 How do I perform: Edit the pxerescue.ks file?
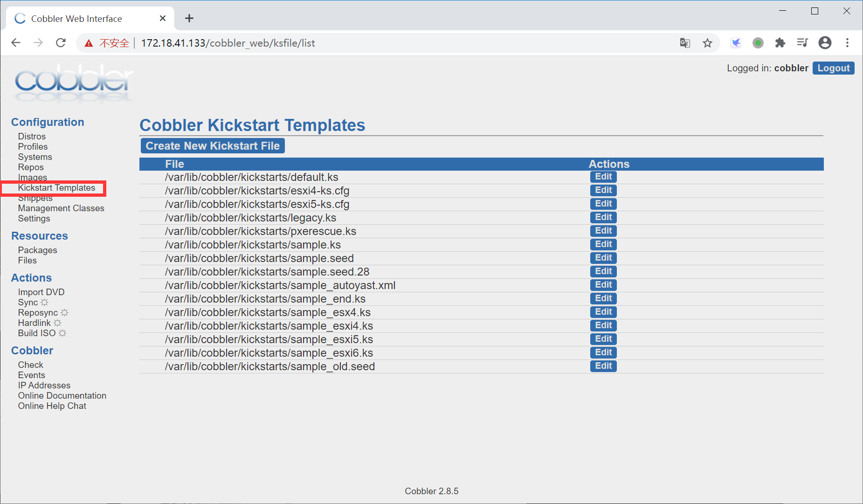[603, 231]
